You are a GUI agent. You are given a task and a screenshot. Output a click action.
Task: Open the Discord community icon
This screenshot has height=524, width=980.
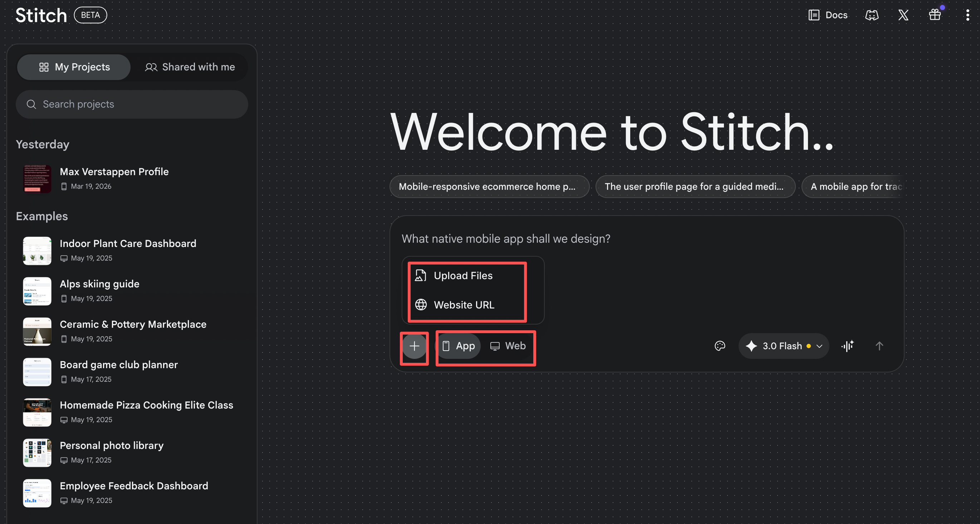[872, 15]
